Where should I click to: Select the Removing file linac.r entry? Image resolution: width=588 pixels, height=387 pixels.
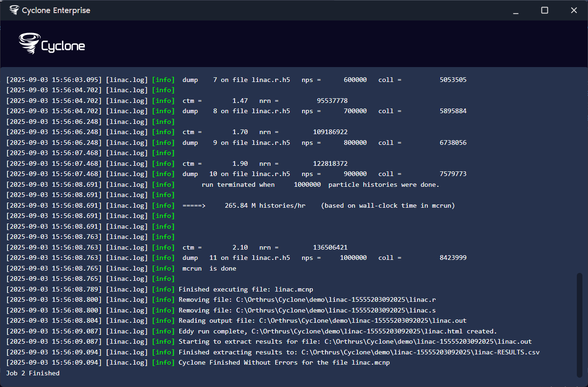click(307, 299)
